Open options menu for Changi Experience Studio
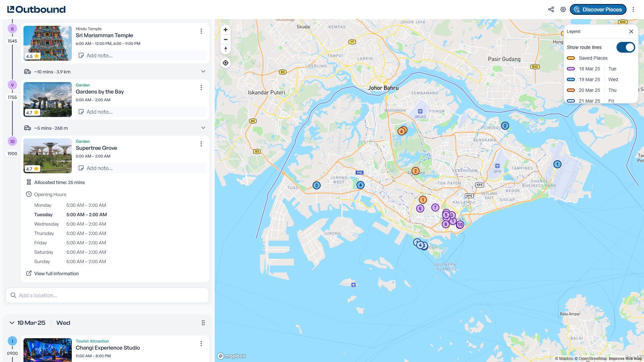644x362 pixels. (x=201, y=344)
